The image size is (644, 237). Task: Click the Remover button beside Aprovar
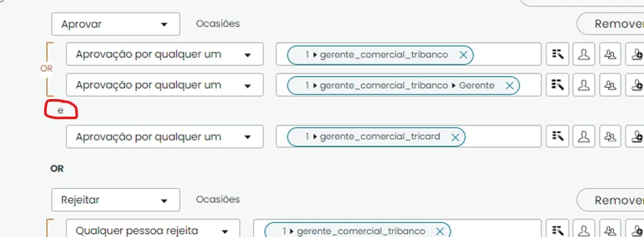610,24
